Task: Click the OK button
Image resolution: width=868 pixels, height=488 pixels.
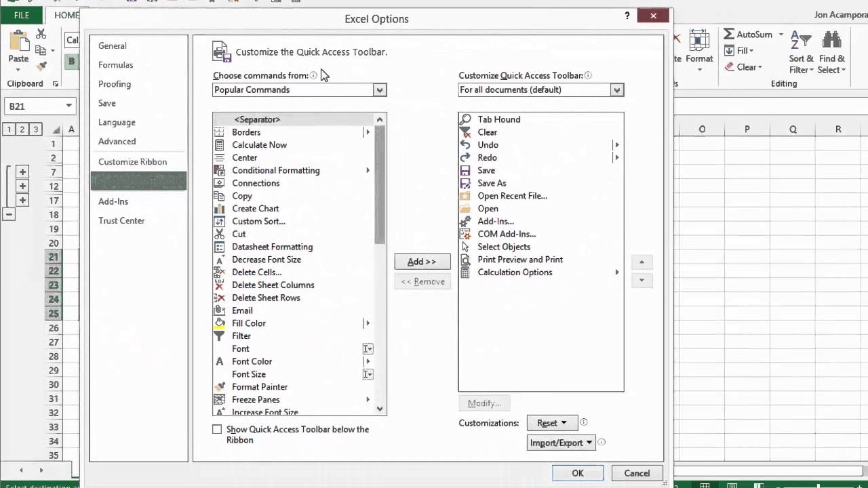Action: tap(578, 473)
